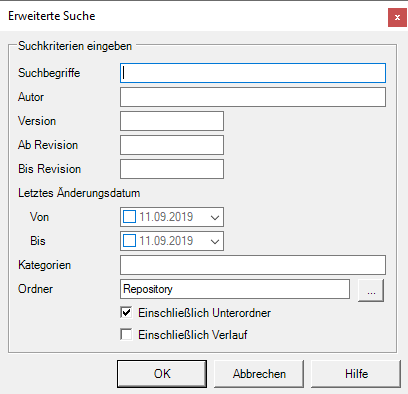Image resolution: width=408 pixels, height=394 pixels.
Task: Check Einschließlich Verlauf
Action: coord(126,334)
